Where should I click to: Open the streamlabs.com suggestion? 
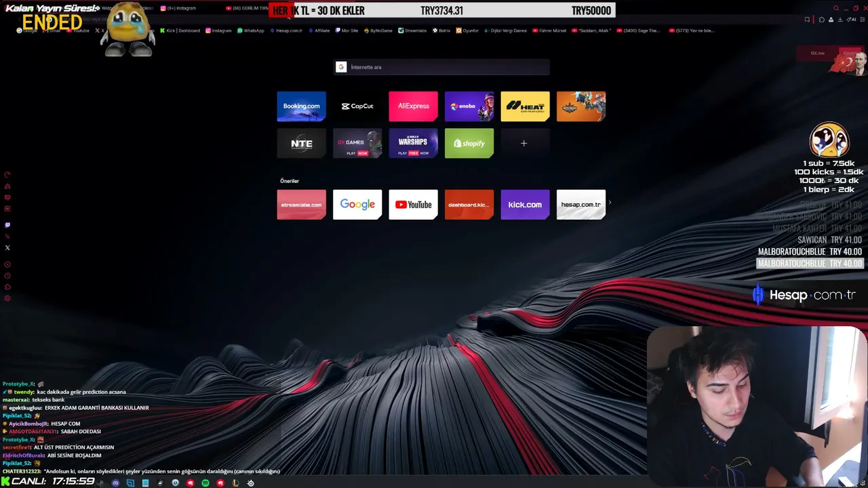pyautogui.click(x=301, y=205)
